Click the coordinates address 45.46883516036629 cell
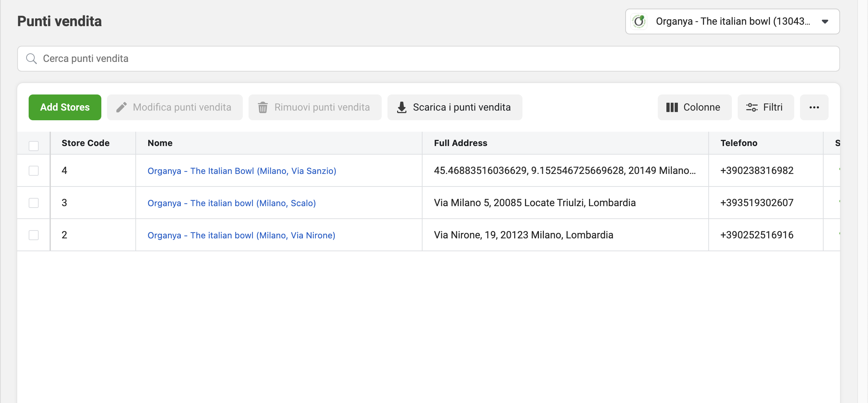 [565, 171]
